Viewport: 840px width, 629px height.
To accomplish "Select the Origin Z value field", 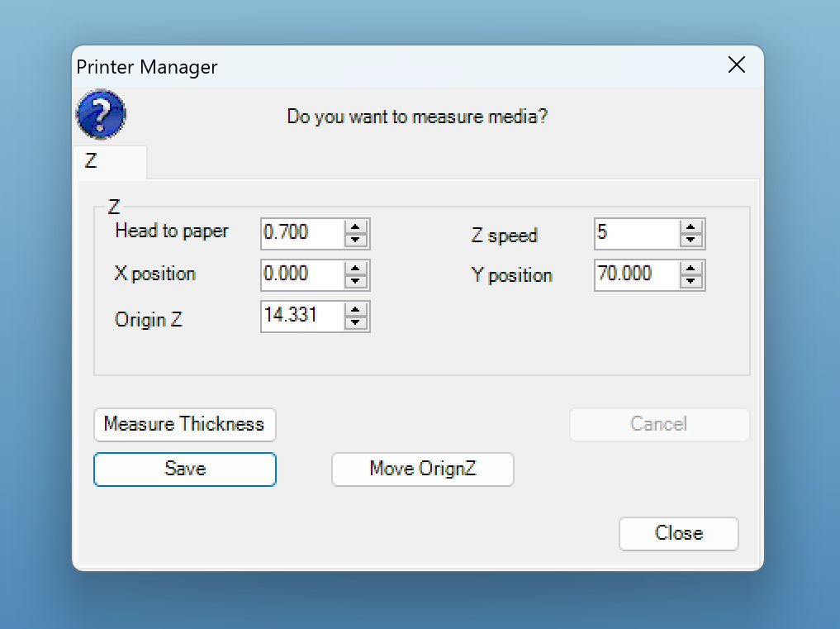I will 301,317.
